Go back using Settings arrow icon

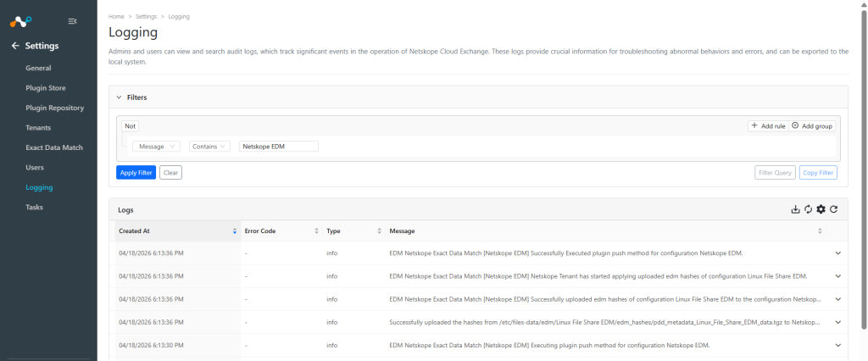(x=15, y=46)
